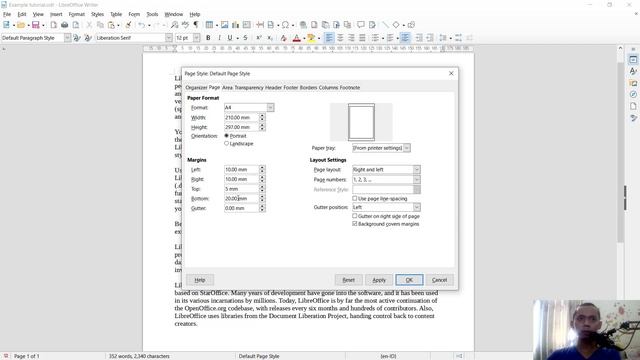The width and height of the screenshot is (640, 360).
Task: Switch to the Transparency tab
Action: pos(249,87)
